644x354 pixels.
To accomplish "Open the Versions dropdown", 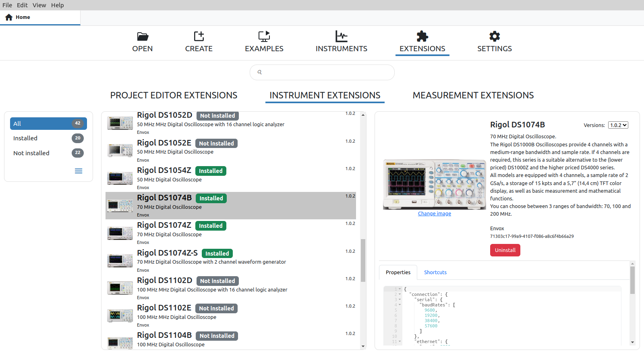I will click(x=618, y=125).
